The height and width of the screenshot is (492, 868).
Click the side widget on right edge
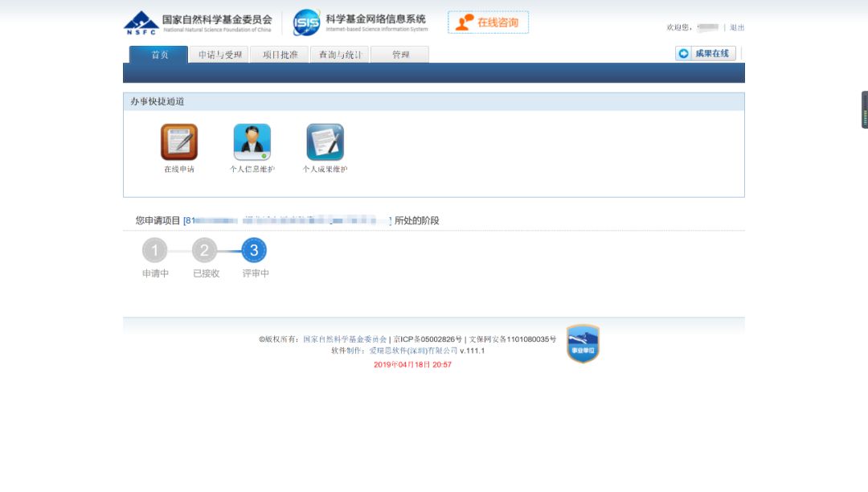click(x=864, y=110)
